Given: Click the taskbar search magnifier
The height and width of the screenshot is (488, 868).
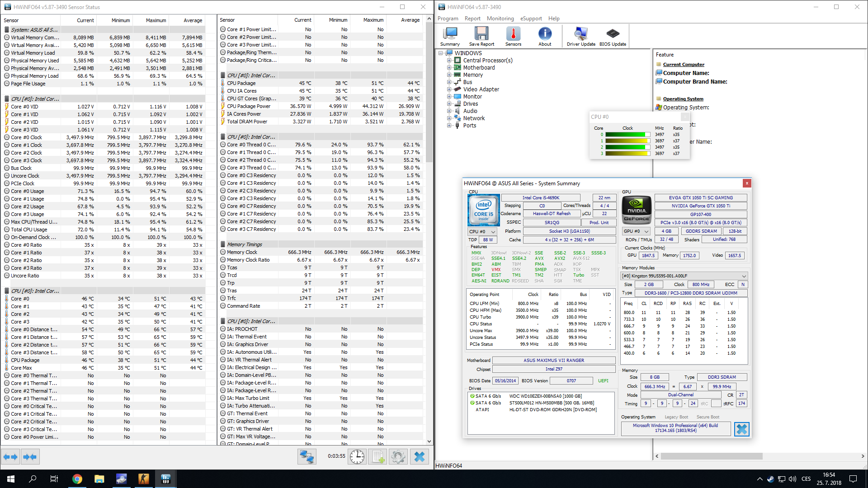Looking at the screenshot, I should click(x=33, y=479).
